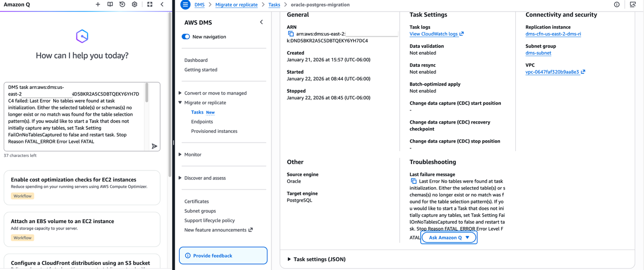The image size is (644, 270).
Task: Open the book library icon in Amazon Q
Action: point(109,4)
